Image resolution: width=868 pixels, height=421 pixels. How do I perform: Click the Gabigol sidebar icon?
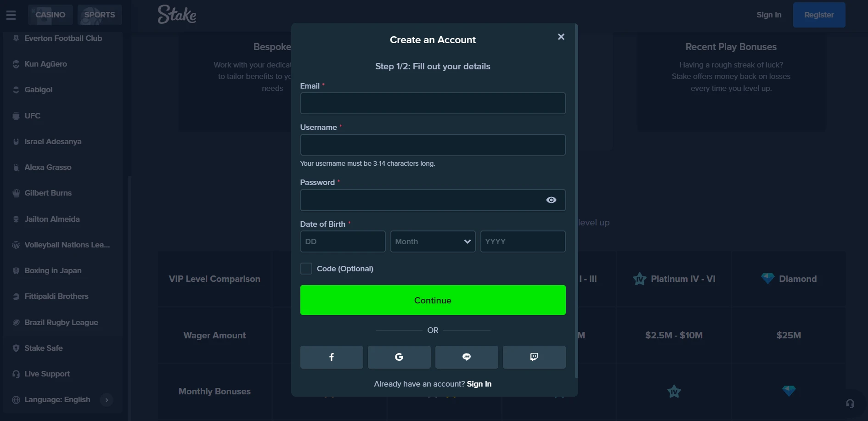coord(16,90)
